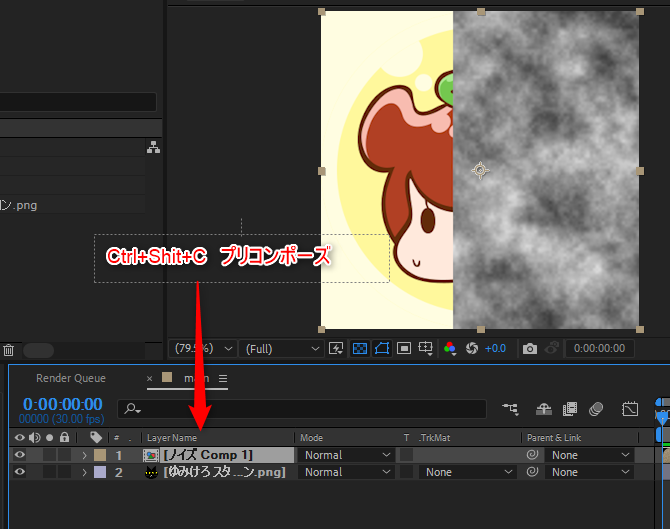Click TrkMat column header

click(435, 438)
